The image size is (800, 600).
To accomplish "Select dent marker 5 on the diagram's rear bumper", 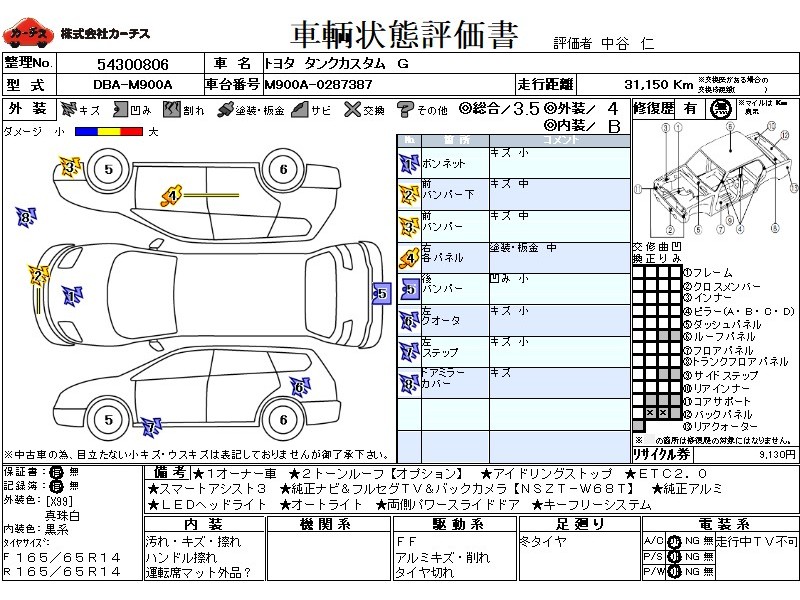I will [x=382, y=293].
